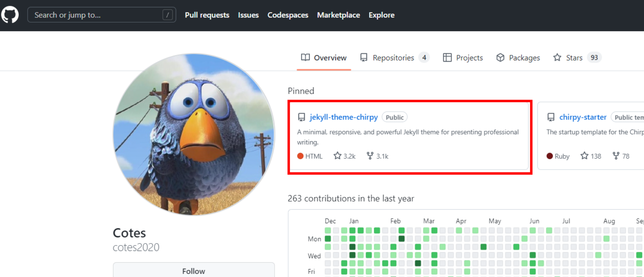Click the box icon beside Packages
Viewport: 644px width, 277px height.
(500, 58)
